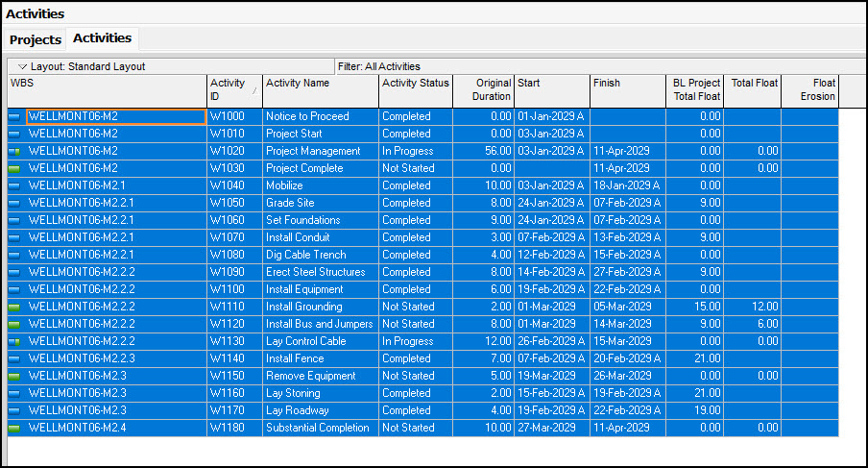The height and width of the screenshot is (468, 868).
Task: Click the Finish column header
Action: (x=628, y=91)
